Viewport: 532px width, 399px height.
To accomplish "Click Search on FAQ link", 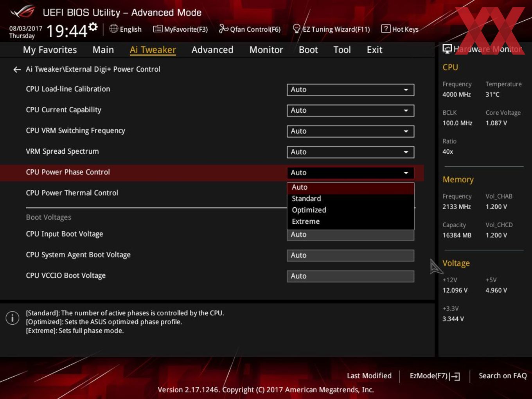I will click(503, 376).
